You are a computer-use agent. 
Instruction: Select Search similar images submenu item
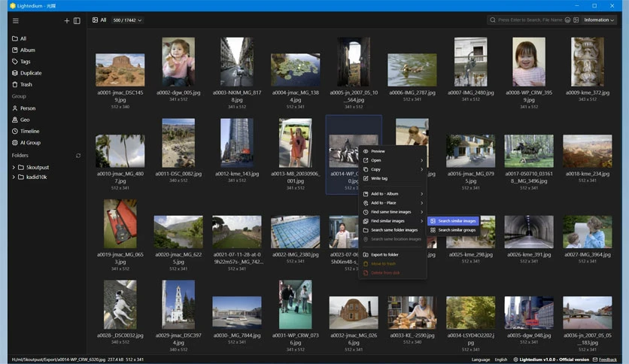453,221
